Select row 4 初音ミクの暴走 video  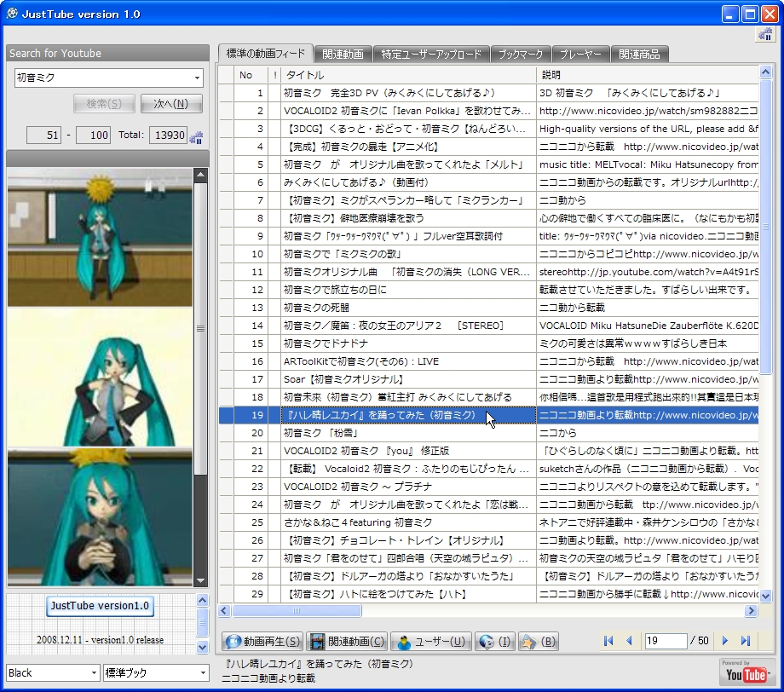[x=488, y=147]
